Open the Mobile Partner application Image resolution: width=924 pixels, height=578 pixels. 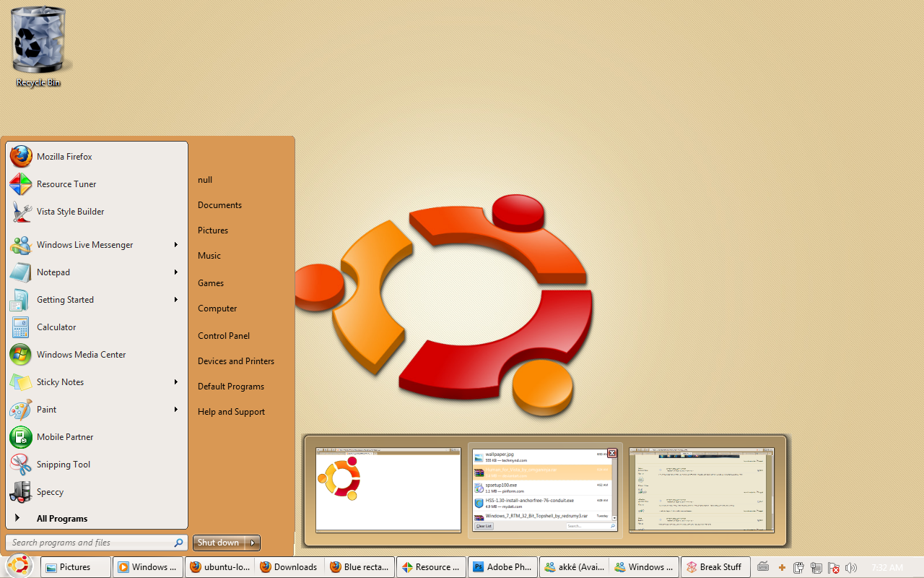(x=97, y=437)
